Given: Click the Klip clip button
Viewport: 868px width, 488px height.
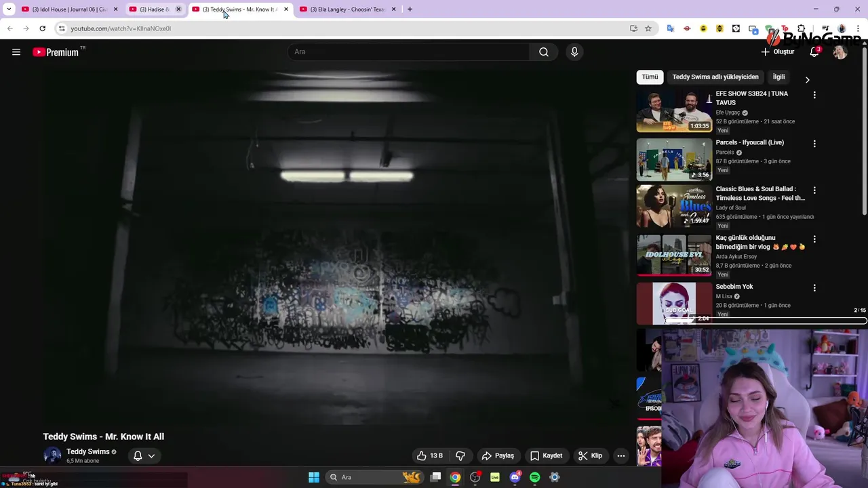Looking at the screenshot, I should click(x=590, y=455).
